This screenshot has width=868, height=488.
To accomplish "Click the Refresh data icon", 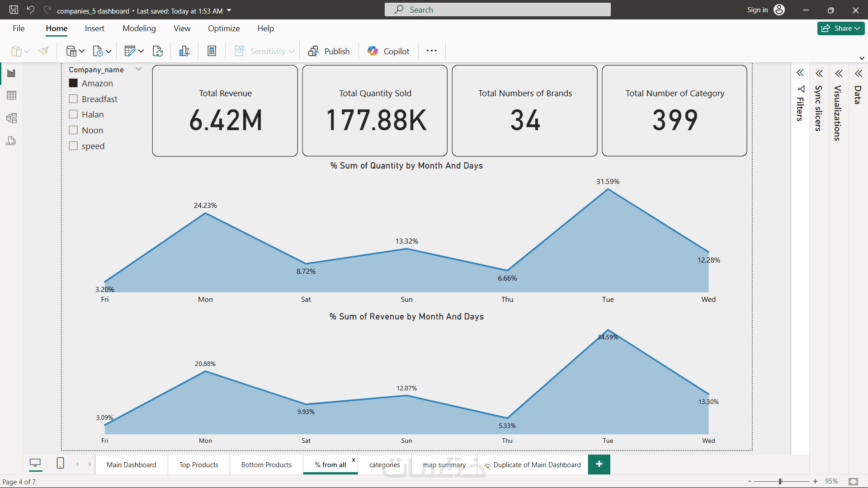I will tap(158, 51).
